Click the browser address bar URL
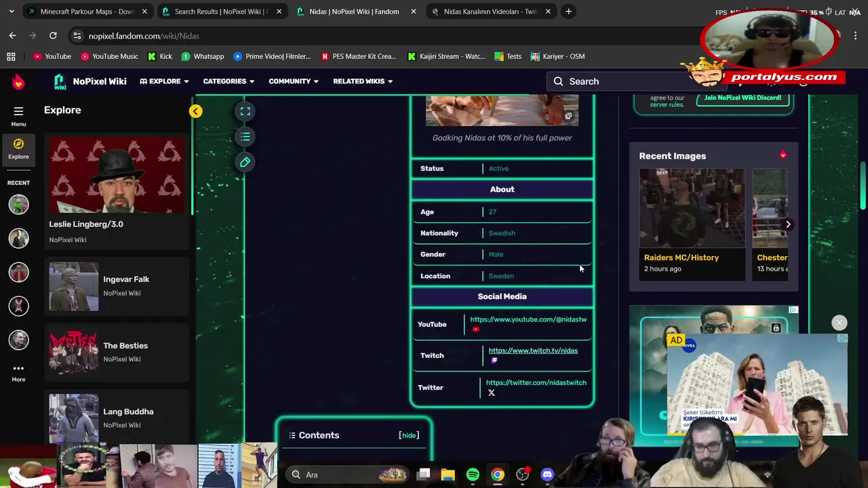 click(x=144, y=36)
